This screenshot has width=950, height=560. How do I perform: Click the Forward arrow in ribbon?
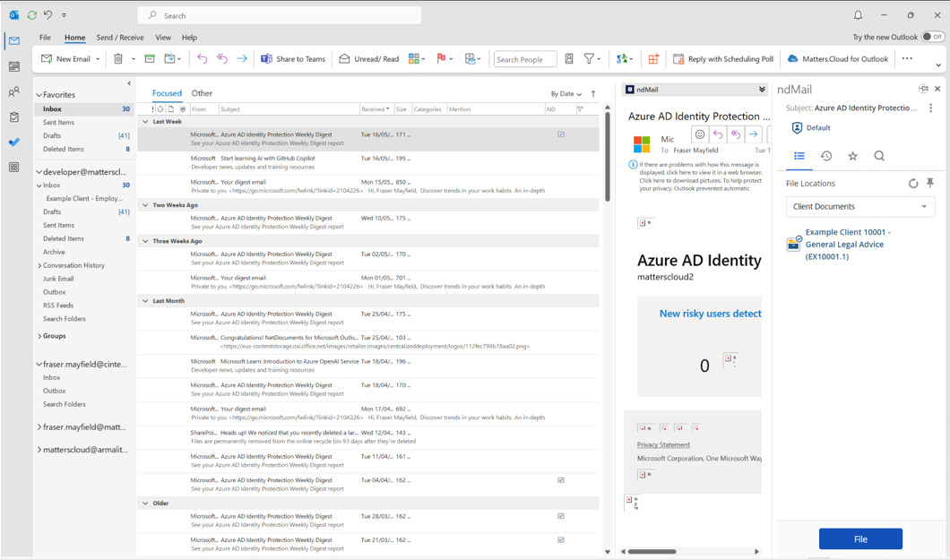point(242,59)
